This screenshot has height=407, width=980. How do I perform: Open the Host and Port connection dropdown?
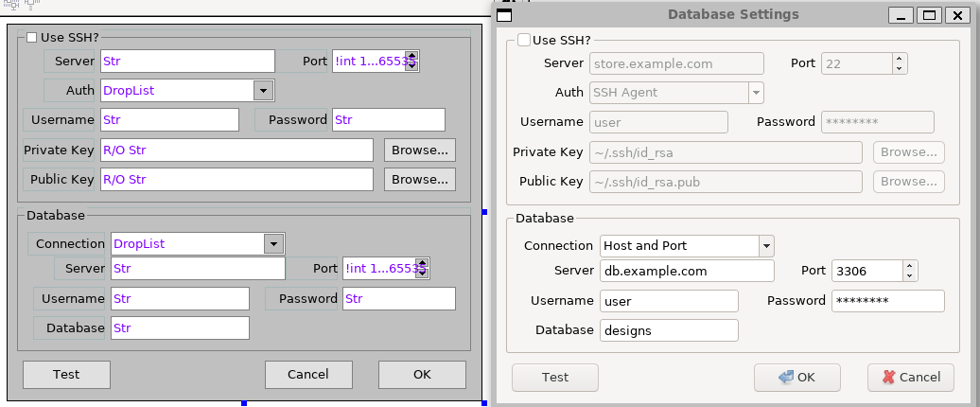(764, 246)
